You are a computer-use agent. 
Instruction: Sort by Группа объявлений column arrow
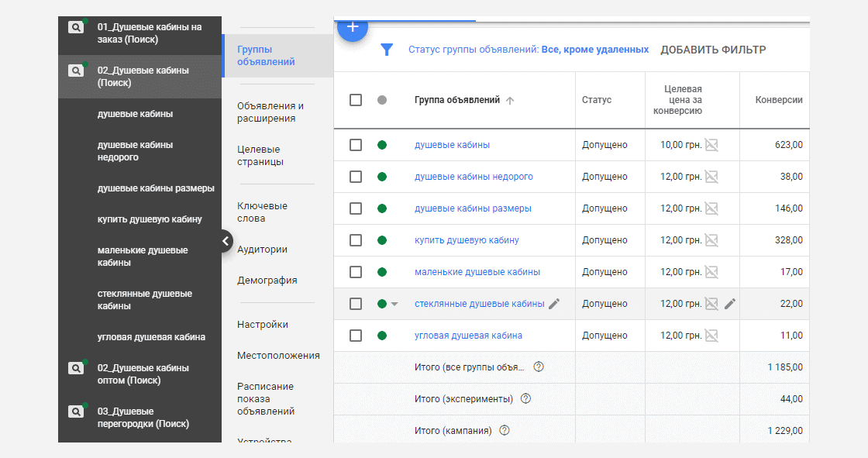(510, 100)
